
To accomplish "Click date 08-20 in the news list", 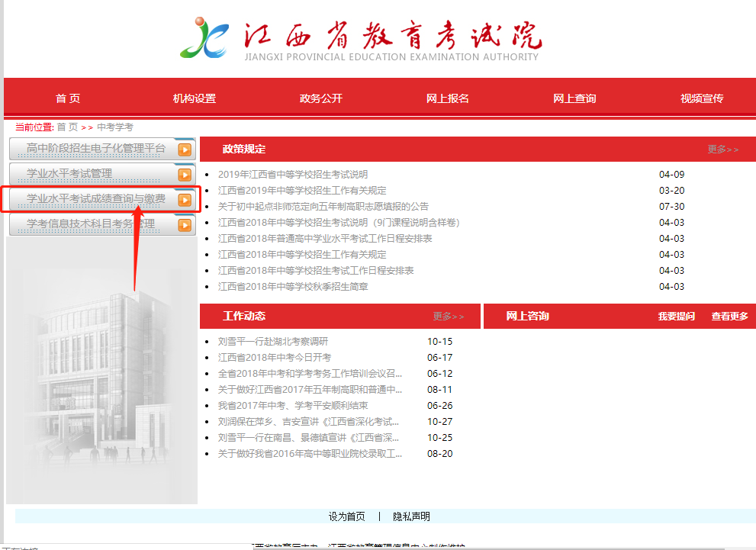I will [x=439, y=454].
